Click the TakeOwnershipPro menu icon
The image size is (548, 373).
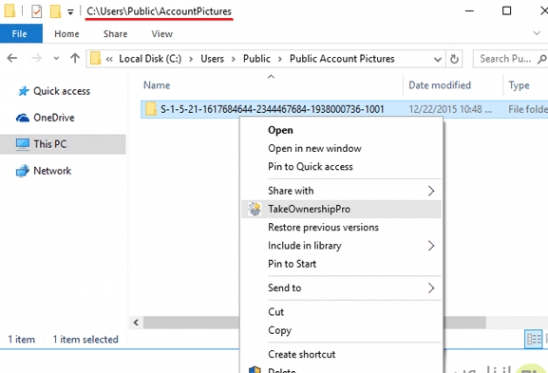coord(255,209)
